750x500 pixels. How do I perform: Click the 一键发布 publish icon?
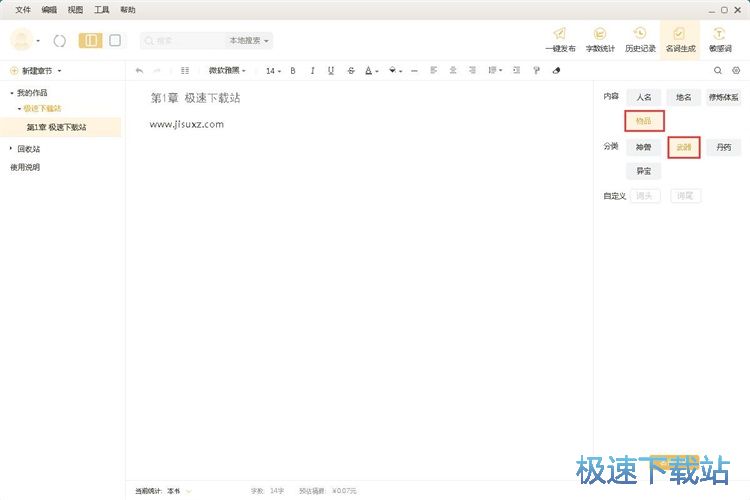pyautogui.click(x=560, y=40)
